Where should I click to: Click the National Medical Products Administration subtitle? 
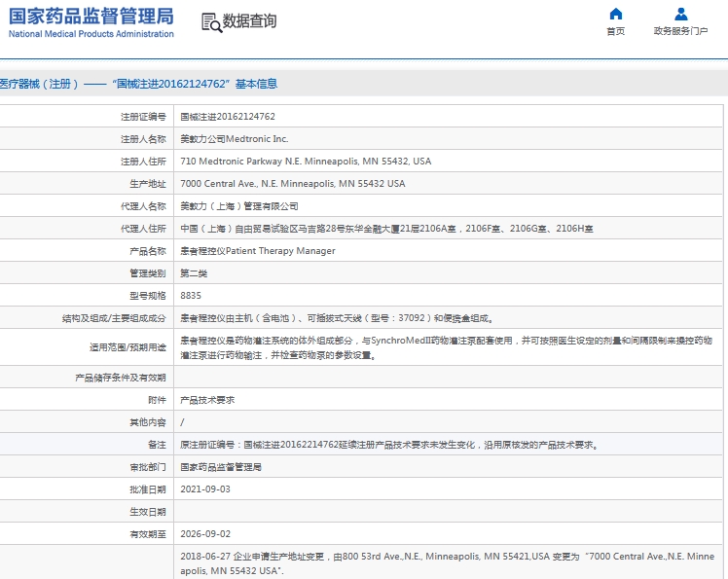[91, 34]
